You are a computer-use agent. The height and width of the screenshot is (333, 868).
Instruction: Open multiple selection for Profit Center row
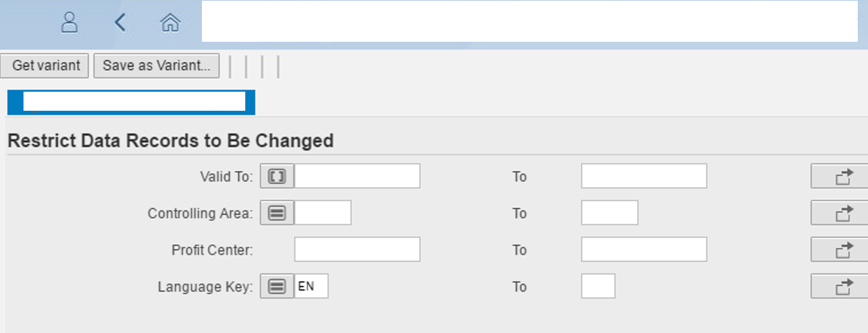840,249
